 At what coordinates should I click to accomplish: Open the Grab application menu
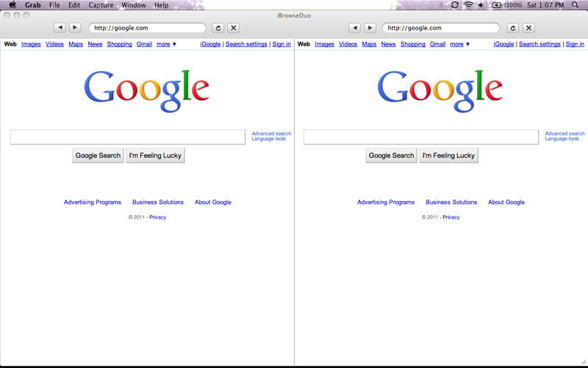tap(32, 5)
